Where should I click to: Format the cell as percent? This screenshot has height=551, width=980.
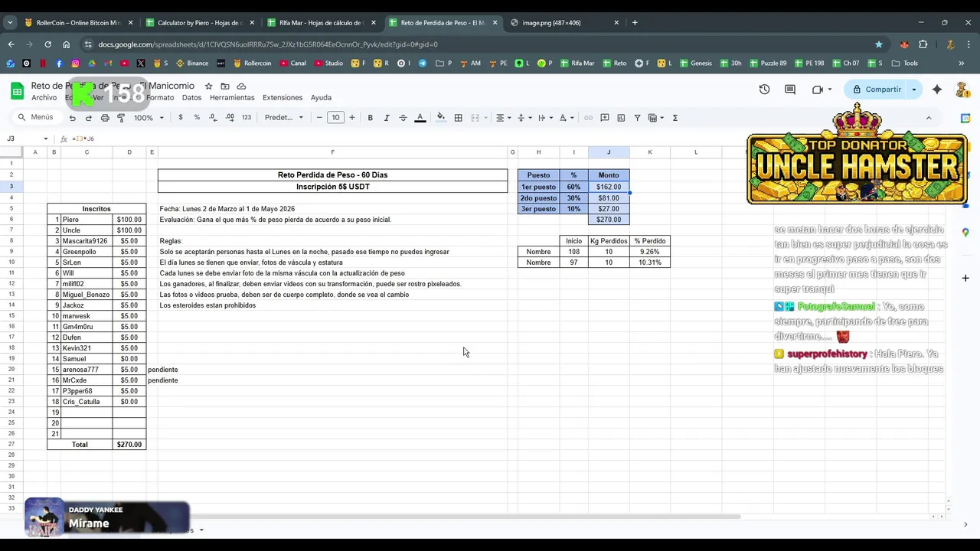(197, 118)
